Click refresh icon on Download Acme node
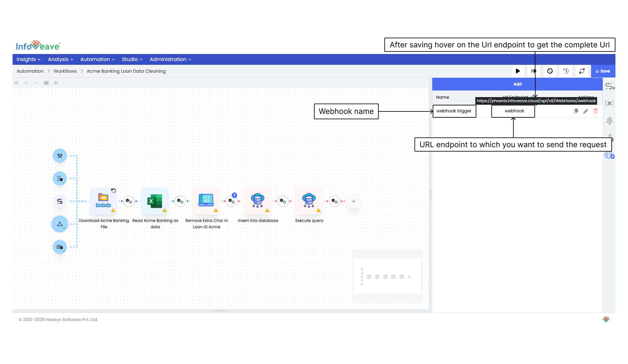 (x=114, y=190)
